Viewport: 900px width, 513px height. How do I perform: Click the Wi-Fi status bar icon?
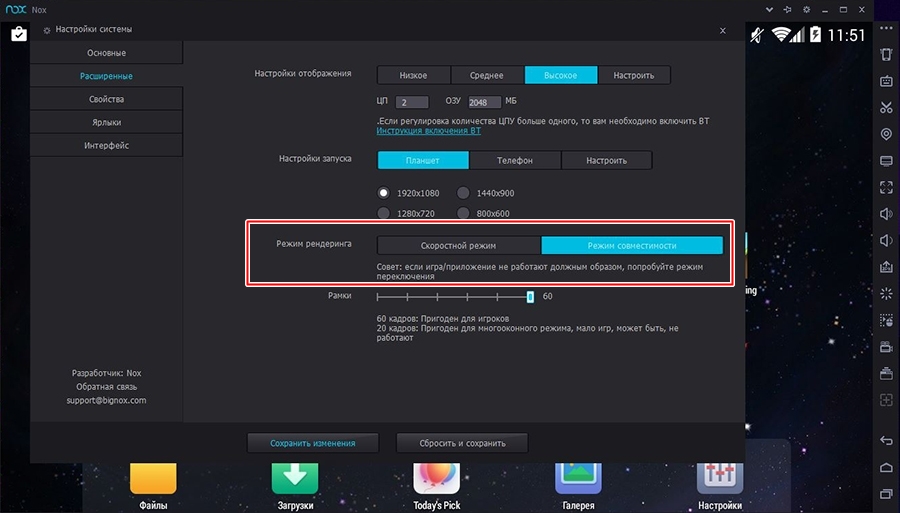pos(781,34)
